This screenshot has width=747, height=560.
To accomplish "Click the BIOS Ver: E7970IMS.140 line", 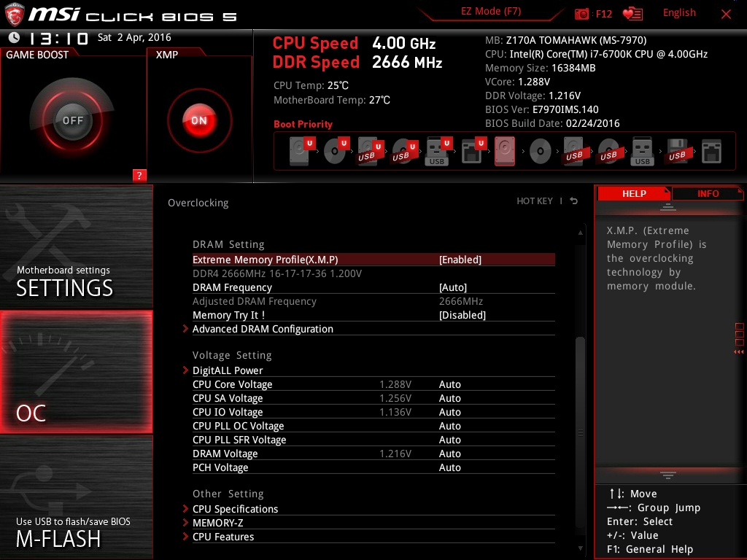I will pyautogui.click(x=542, y=109).
